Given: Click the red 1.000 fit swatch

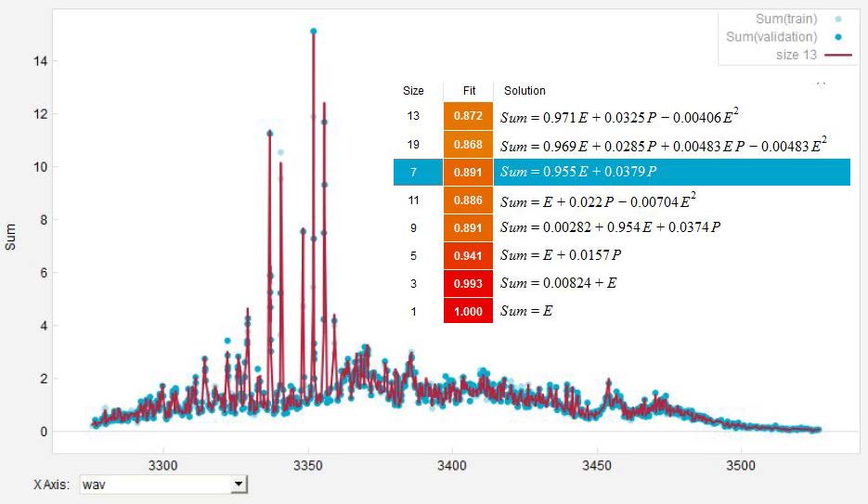Looking at the screenshot, I should click(469, 311).
